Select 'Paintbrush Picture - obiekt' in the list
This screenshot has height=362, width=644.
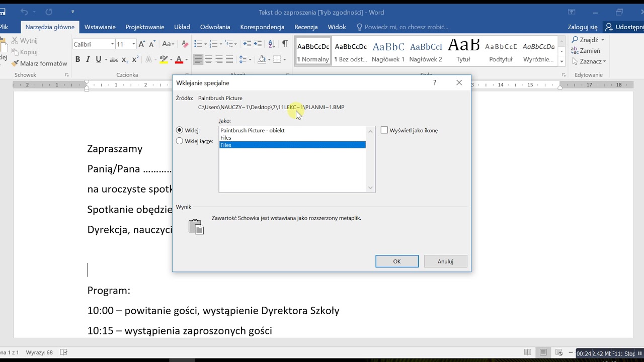click(x=292, y=130)
